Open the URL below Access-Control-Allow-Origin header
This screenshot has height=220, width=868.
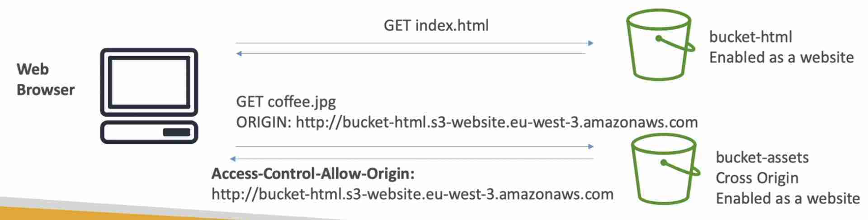point(412,194)
